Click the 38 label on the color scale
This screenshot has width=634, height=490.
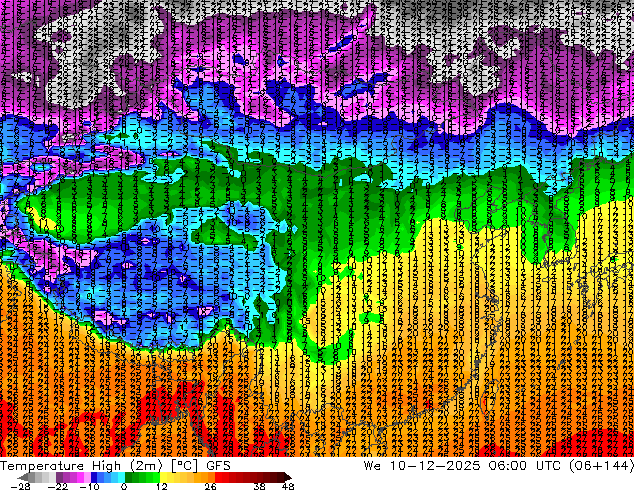tap(260, 486)
